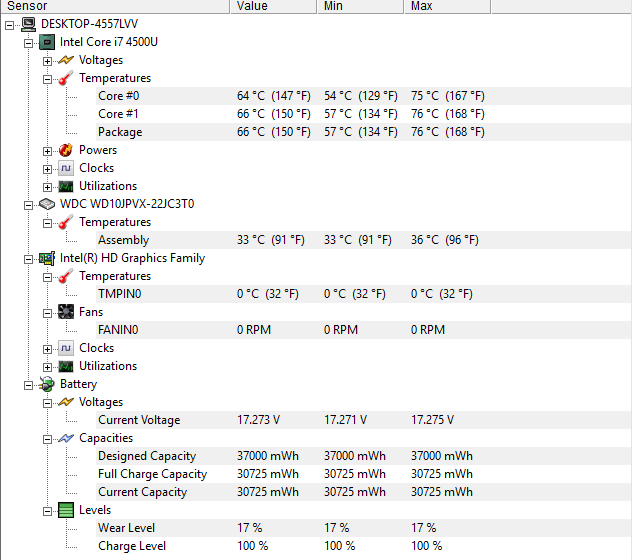The image size is (632, 560).
Task: Click the battery Levels green icon
Action: pyautogui.click(x=66, y=510)
